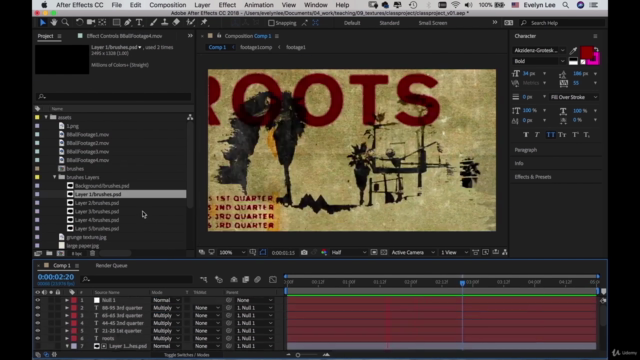The height and width of the screenshot is (360, 640).
Task: Open the 1 View layout dropdown
Action: click(454, 253)
